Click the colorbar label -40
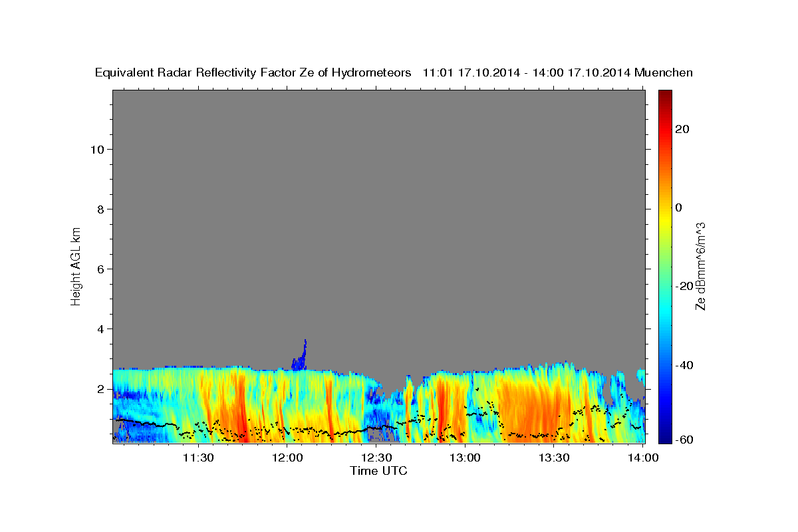Screen dimensions: 798x532 (x=684, y=365)
